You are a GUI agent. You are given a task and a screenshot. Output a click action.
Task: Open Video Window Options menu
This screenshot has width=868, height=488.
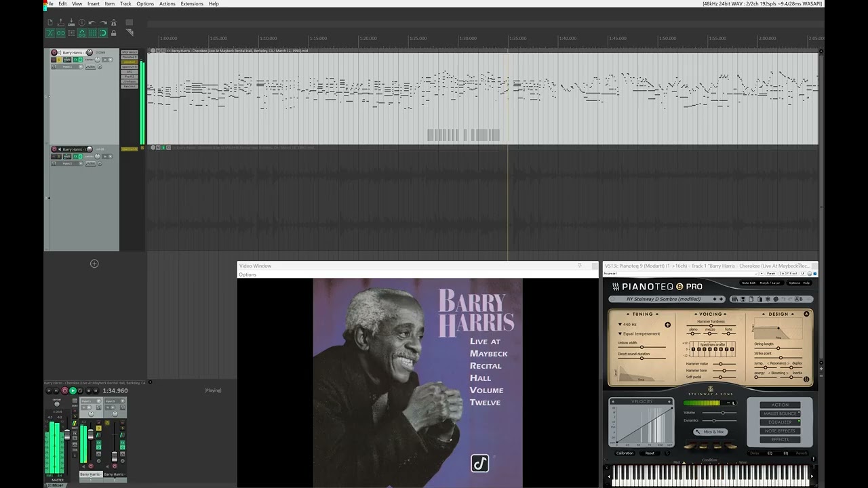(248, 274)
